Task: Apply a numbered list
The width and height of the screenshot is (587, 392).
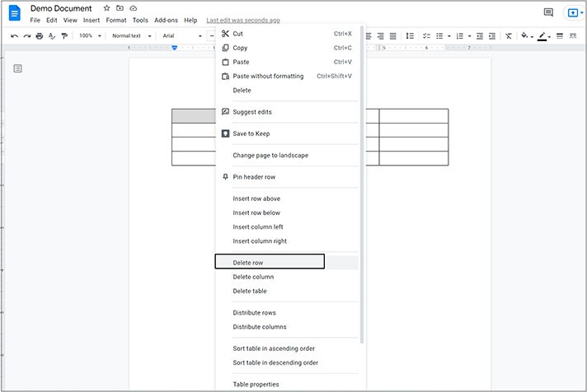Action: tap(460, 36)
